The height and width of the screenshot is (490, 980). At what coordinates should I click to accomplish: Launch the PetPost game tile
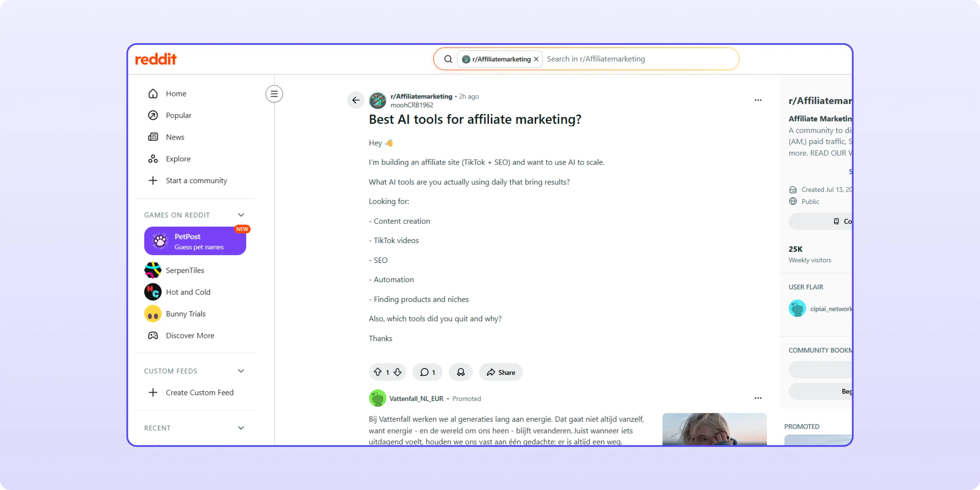195,241
